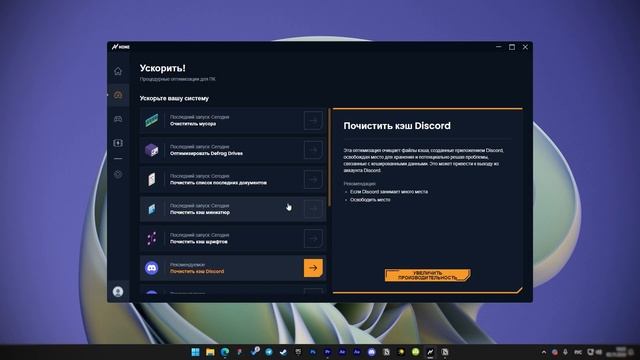640x360 pixels.
Task: Open Telegram from the taskbar
Action: coord(269,352)
